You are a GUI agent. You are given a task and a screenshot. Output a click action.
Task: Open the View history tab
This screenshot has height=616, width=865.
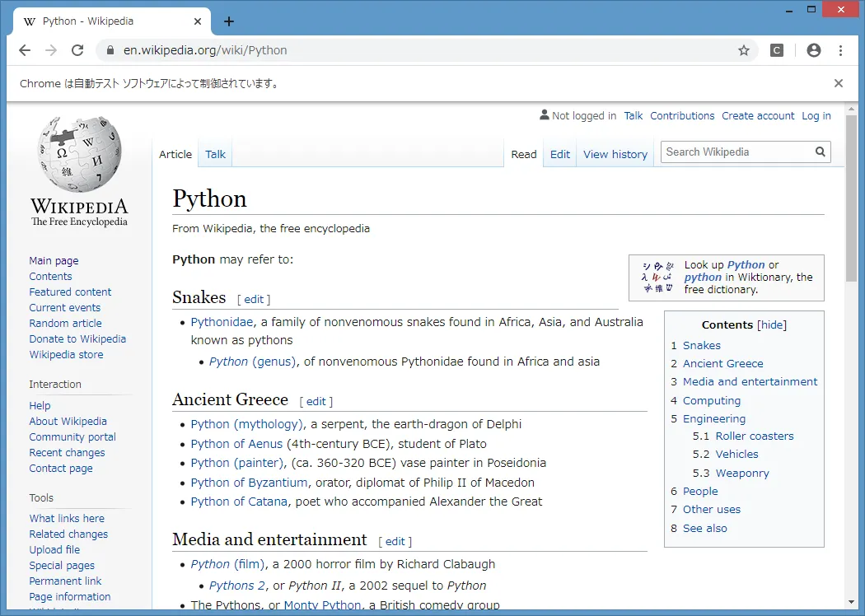point(615,154)
